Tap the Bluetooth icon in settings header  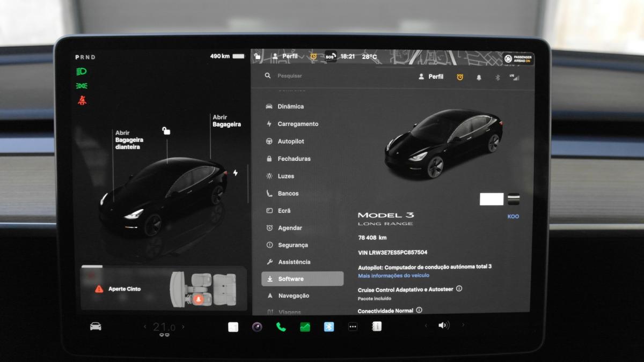pos(497,77)
